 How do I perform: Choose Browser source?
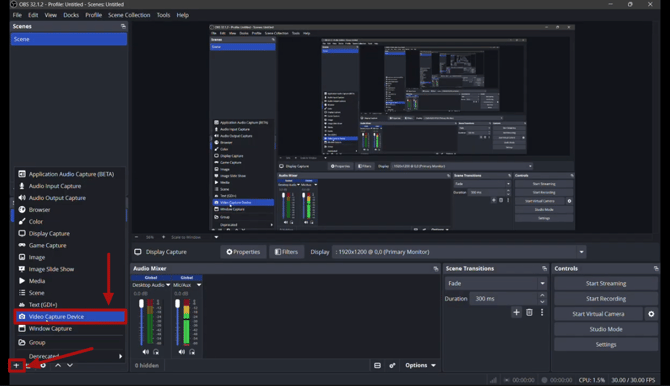(x=71, y=210)
